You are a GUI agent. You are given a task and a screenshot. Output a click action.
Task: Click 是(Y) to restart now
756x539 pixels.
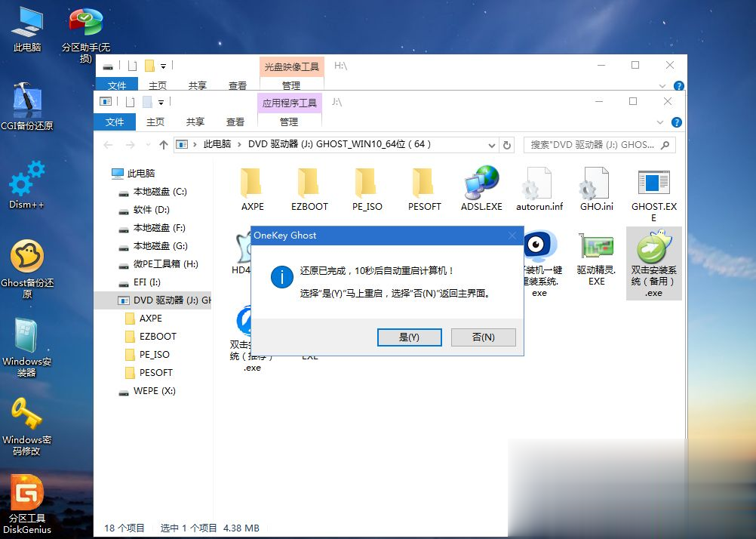click(410, 337)
